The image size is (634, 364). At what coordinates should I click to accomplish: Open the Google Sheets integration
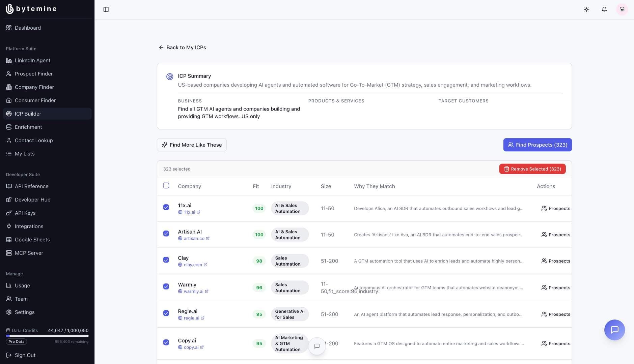pyautogui.click(x=32, y=239)
